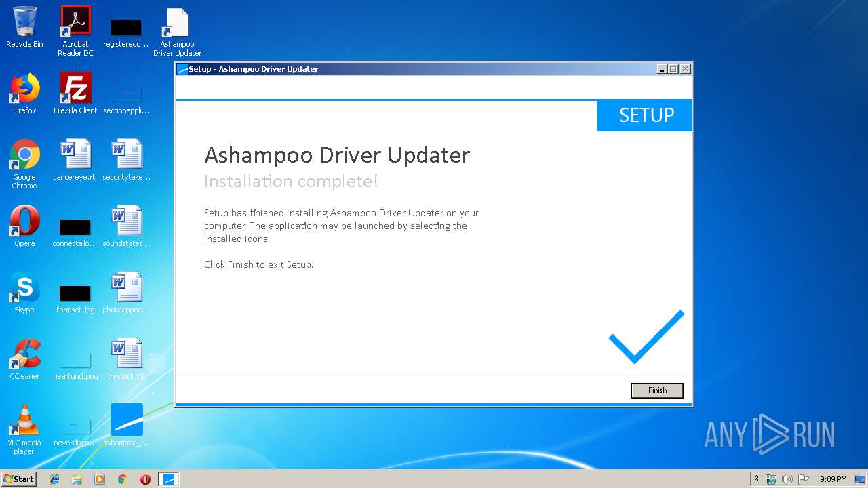Launch Opera from the taskbar
The image size is (868, 488).
pyautogui.click(x=145, y=479)
